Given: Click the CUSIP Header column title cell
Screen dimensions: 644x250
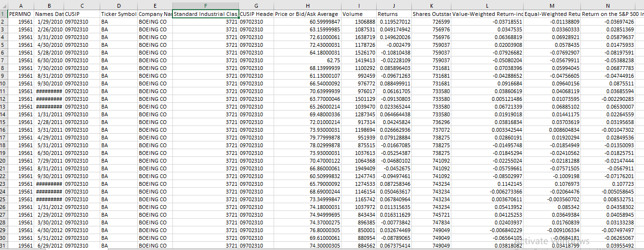Looking at the screenshot, I should [256, 14].
